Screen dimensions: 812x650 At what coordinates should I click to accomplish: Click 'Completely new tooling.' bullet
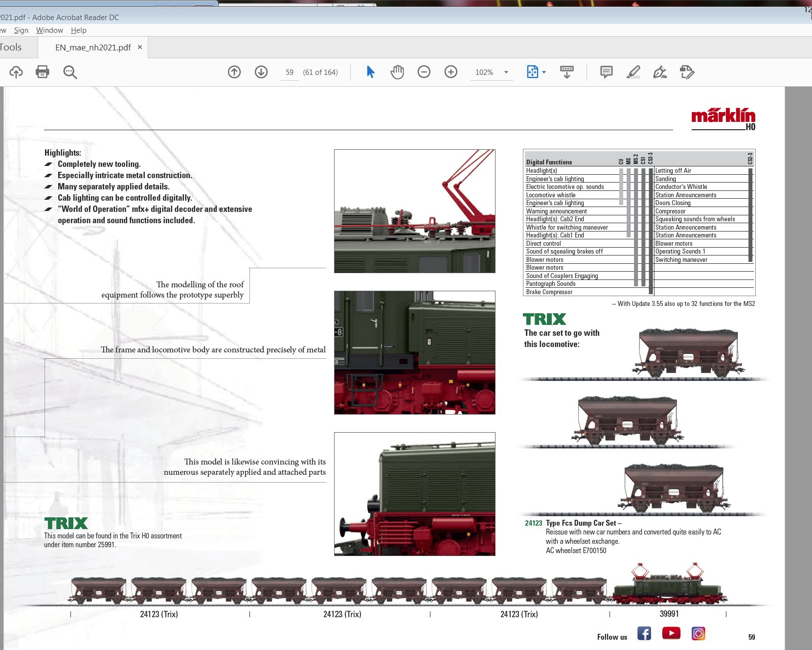click(99, 164)
